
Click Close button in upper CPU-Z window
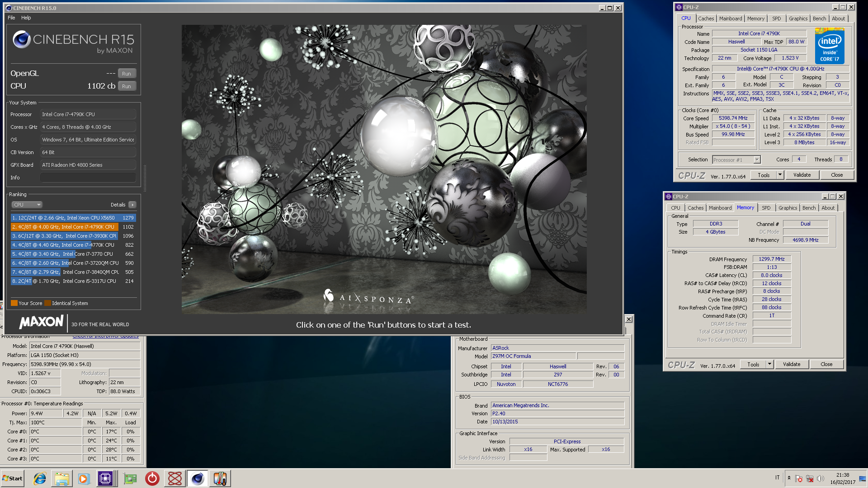[x=837, y=175]
